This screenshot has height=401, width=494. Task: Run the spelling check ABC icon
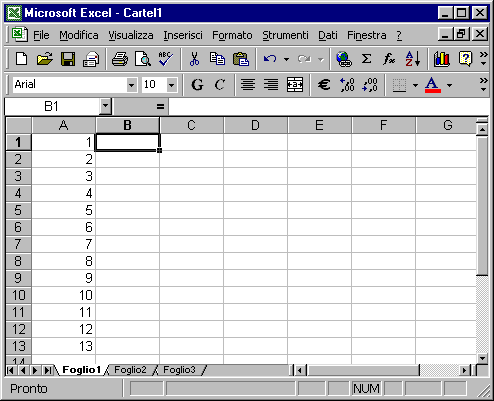click(x=165, y=59)
